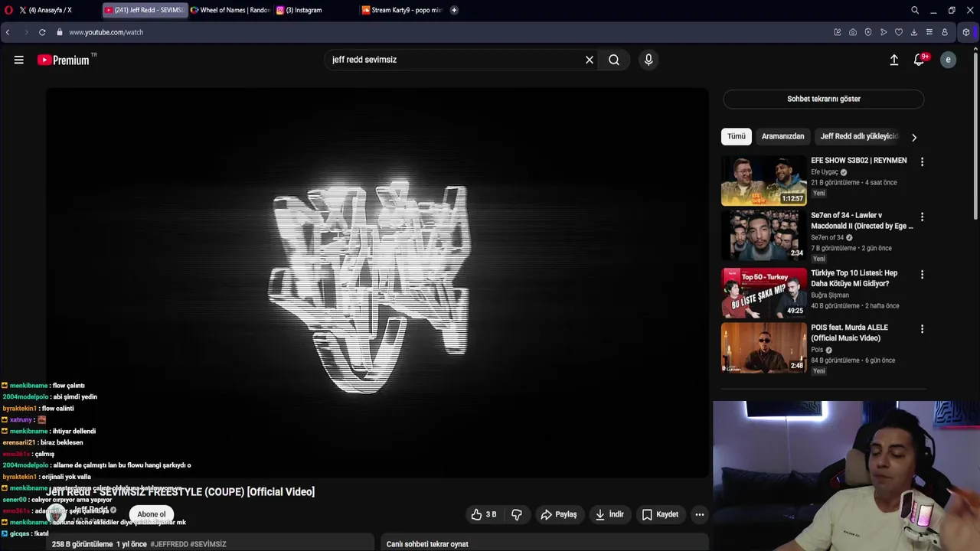Image resolution: width=980 pixels, height=551 pixels.
Task: Open Opera snapshot camera icon
Action: point(853,32)
